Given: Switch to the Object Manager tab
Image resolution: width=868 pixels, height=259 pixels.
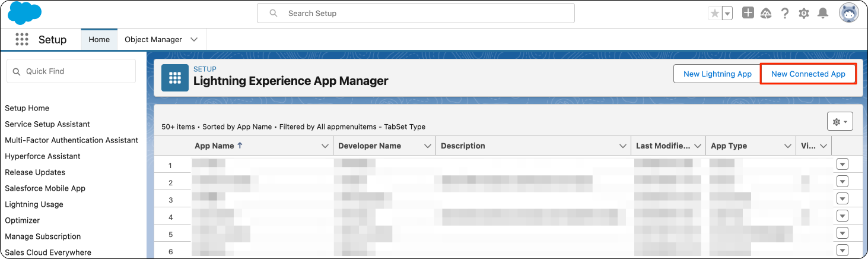Looking at the screenshot, I should tap(153, 39).
